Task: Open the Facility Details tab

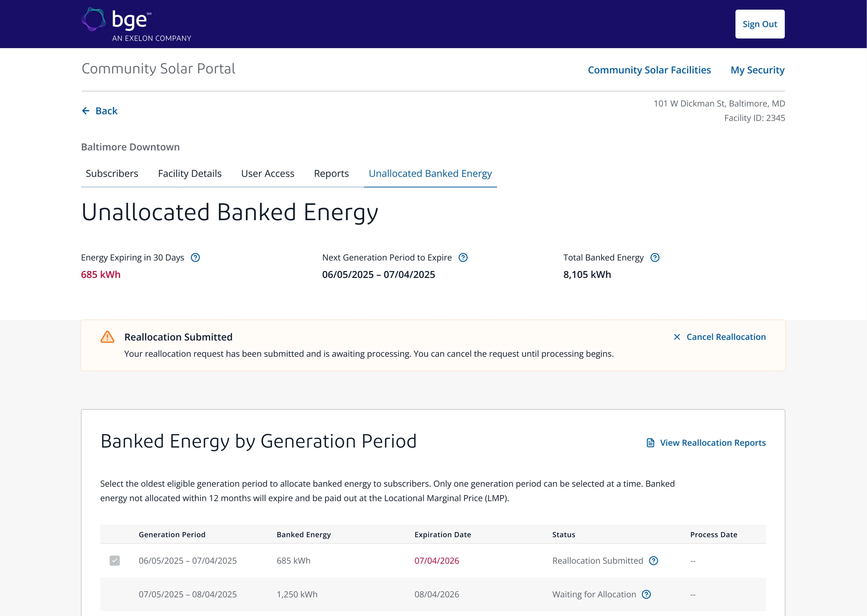Action: click(x=190, y=173)
